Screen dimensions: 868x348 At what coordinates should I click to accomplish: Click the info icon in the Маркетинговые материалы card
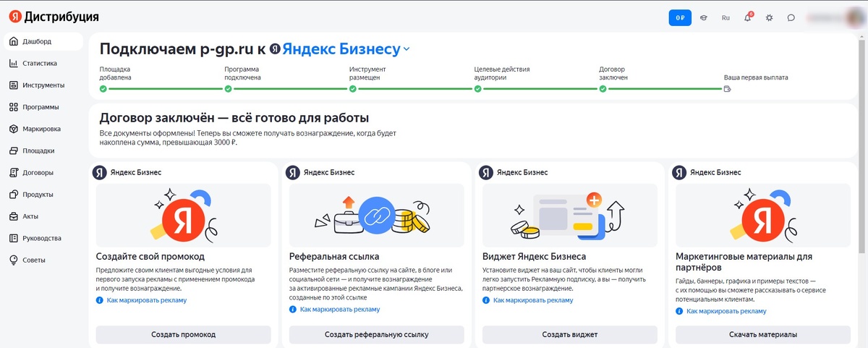(x=679, y=311)
